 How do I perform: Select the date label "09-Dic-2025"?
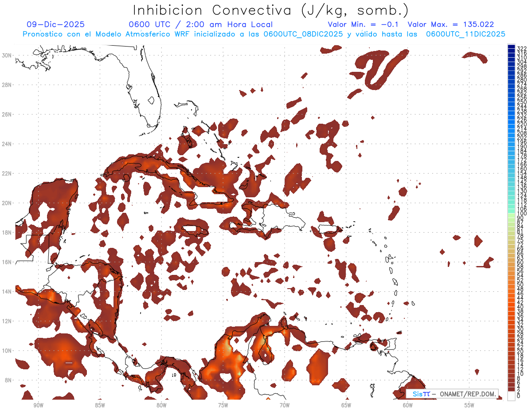(55, 25)
